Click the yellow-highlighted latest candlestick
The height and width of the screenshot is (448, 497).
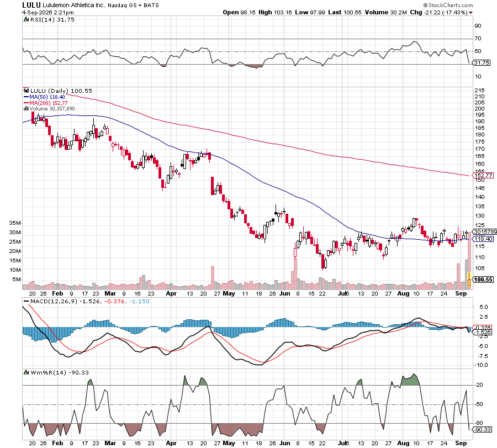[x=469, y=279]
